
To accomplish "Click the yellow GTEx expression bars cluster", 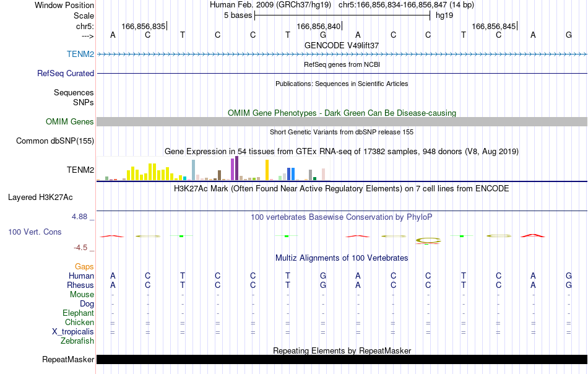I will coord(150,172).
